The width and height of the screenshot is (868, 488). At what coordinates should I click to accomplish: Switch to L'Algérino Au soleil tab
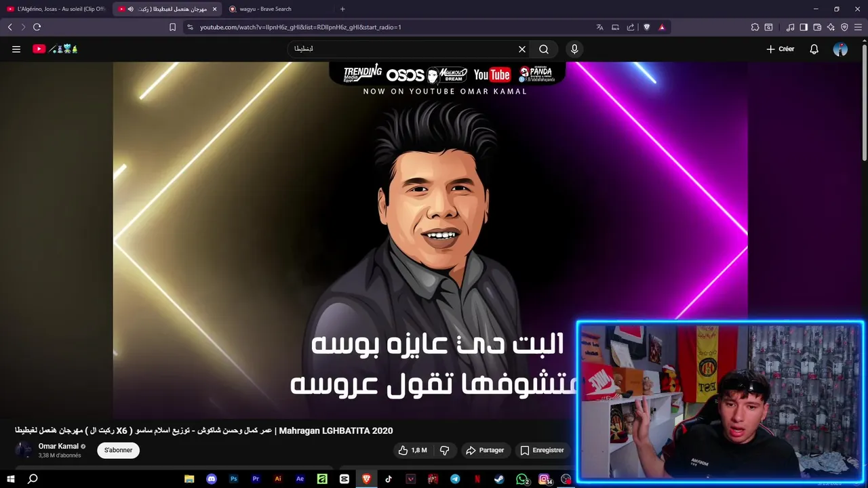pos(56,9)
